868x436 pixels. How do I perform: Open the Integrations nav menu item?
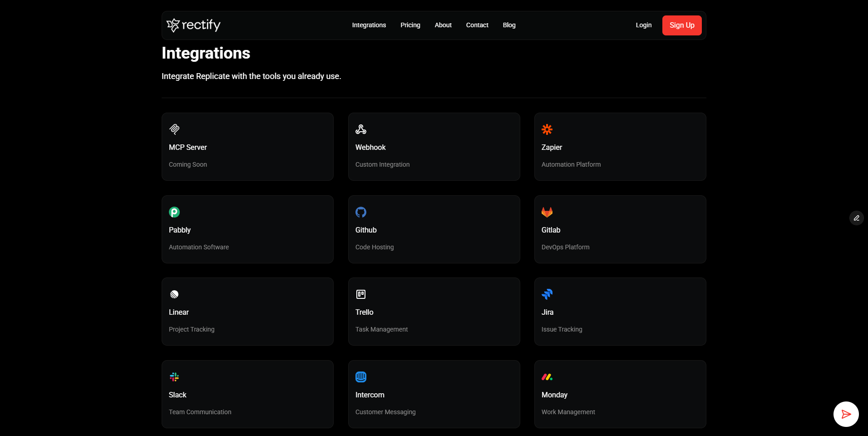pos(369,25)
